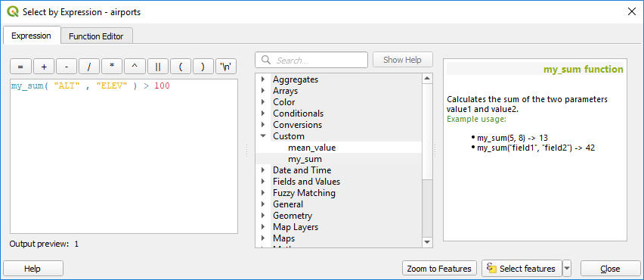This screenshot has width=644, height=280.
Task: Click the Output preview label
Action: click(39, 244)
